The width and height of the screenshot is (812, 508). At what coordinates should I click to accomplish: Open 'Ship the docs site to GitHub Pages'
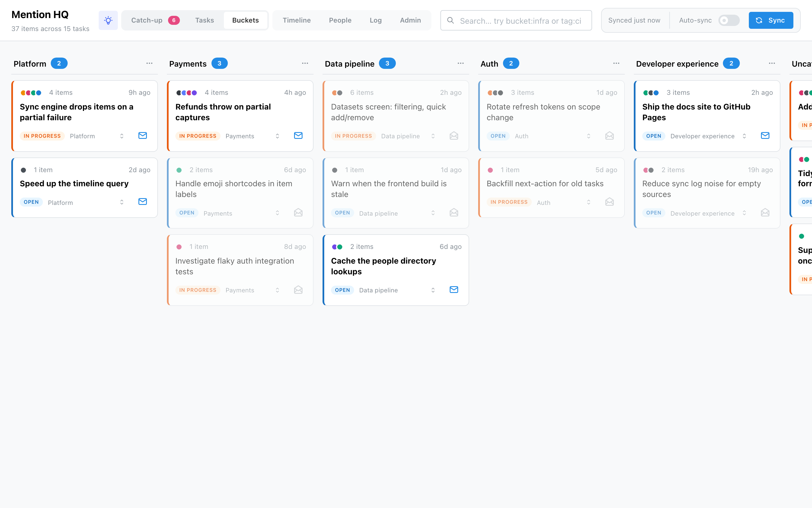click(696, 112)
